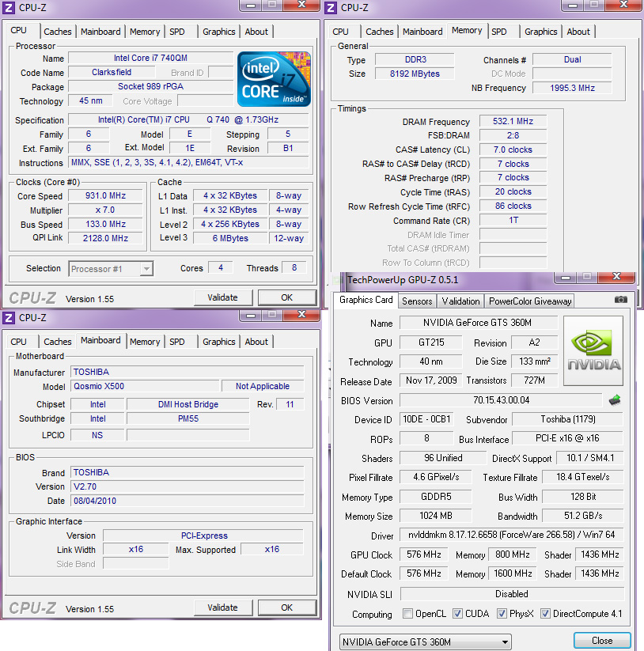Click the NB Frequency value 1995.3 MHz

tap(572, 88)
